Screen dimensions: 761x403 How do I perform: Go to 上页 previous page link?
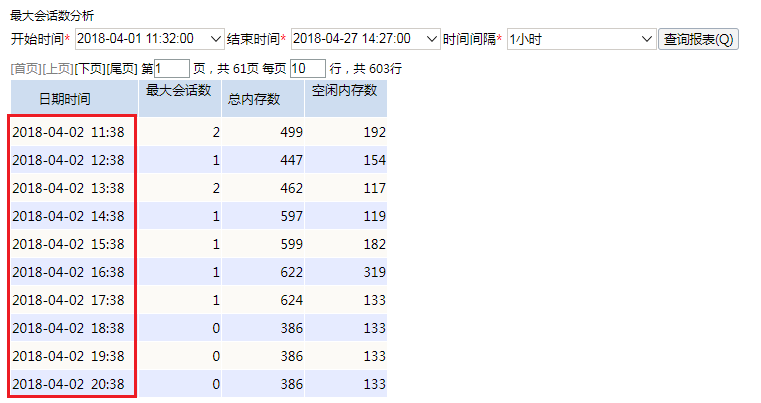pos(58,68)
